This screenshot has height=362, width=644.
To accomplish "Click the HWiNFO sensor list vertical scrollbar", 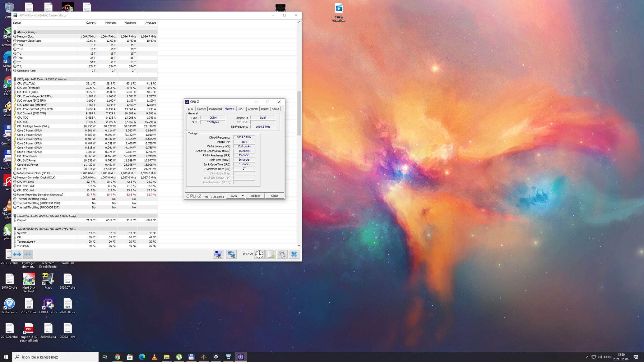I will 299,113.
